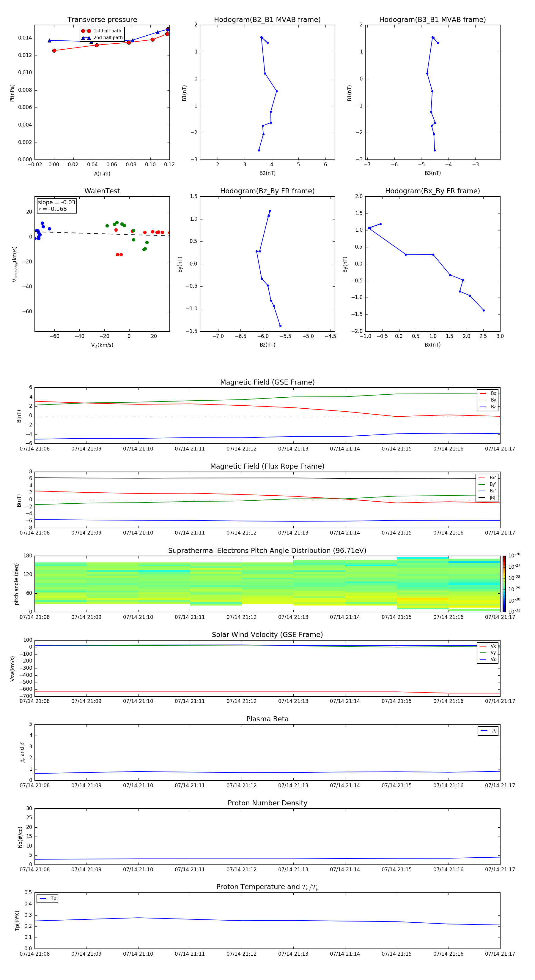Click the 'Magnetic Field (GSE Frame)' title

tap(267, 382)
